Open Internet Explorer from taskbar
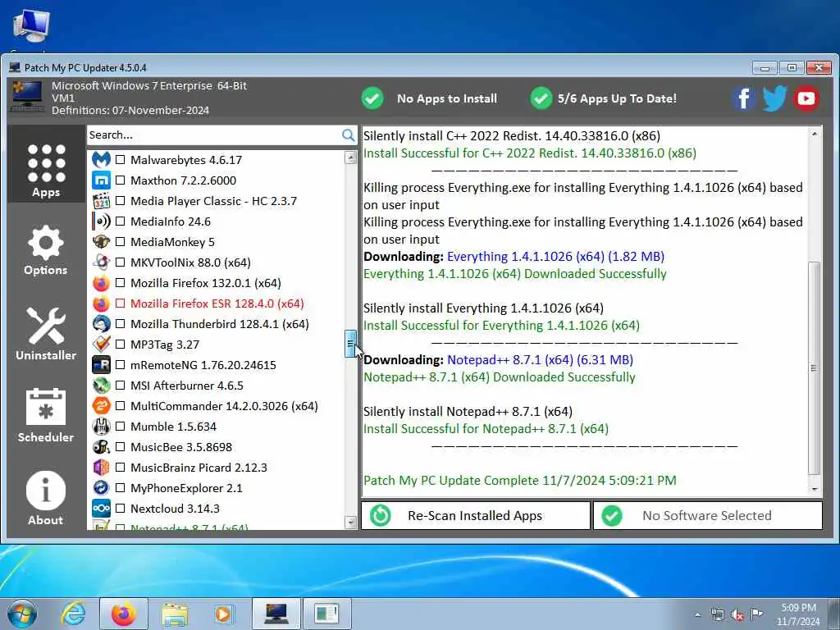The image size is (840, 630). pos(73,614)
